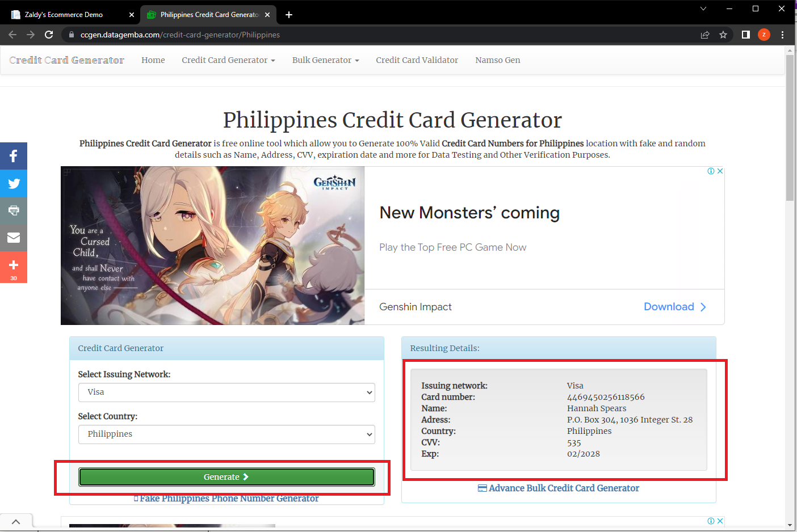Open more sharing options with the plus icon
Viewport: 797px width, 532px height.
pos(13,265)
